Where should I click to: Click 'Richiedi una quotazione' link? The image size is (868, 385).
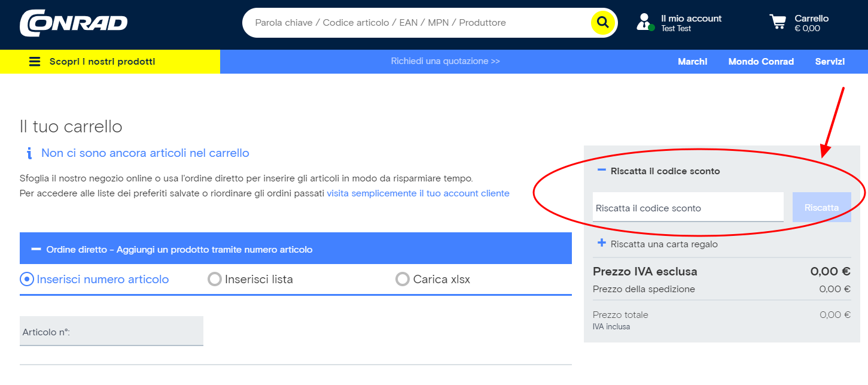(445, 61)
